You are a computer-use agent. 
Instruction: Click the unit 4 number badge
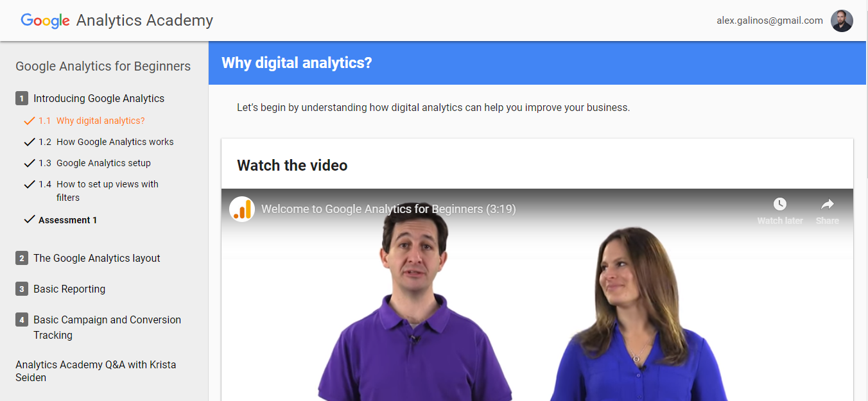pos(22,320)
